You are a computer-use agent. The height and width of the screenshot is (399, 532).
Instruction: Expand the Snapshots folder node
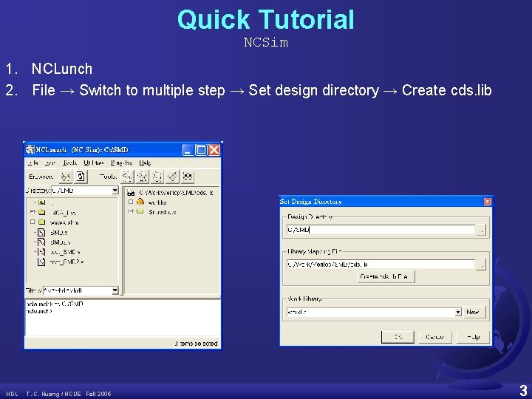coord(131,211)
